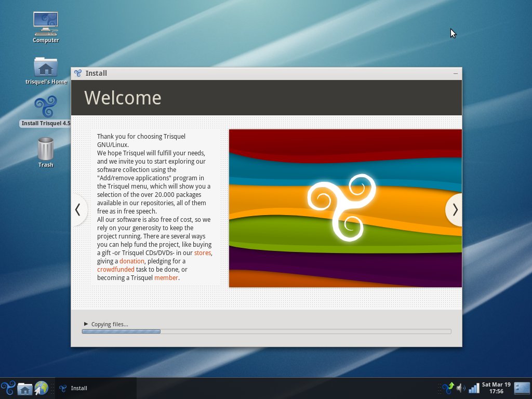532x399 pixels.
Task: Follow the donation link
Action: pyautogui.click(x=131, y=261)
